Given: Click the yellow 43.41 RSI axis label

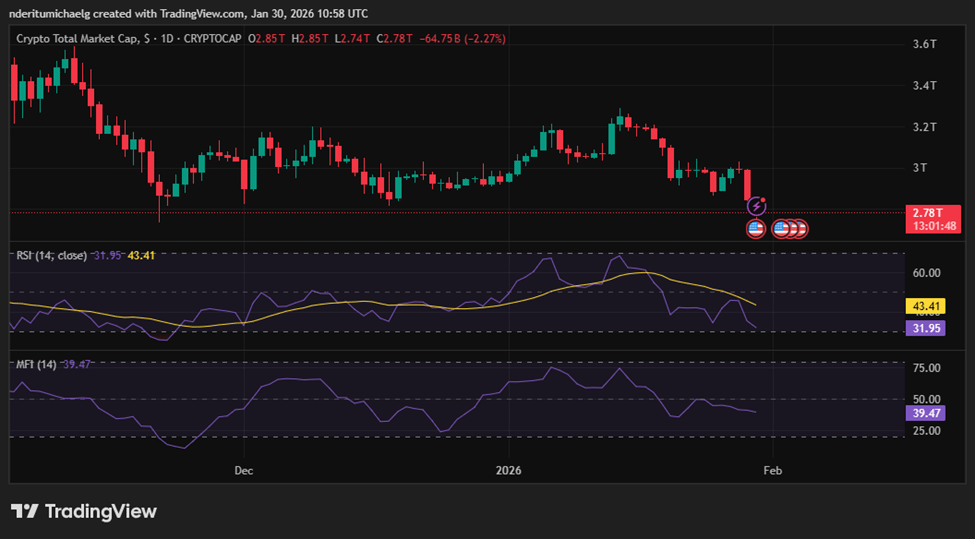Looking at the screenshot, I should coord(926,306).
